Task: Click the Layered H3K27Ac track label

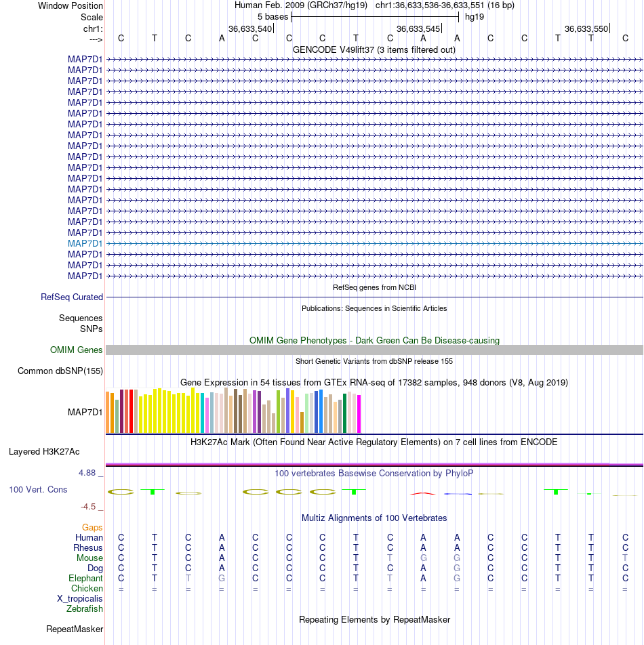Action: click(x=44, y=451)
